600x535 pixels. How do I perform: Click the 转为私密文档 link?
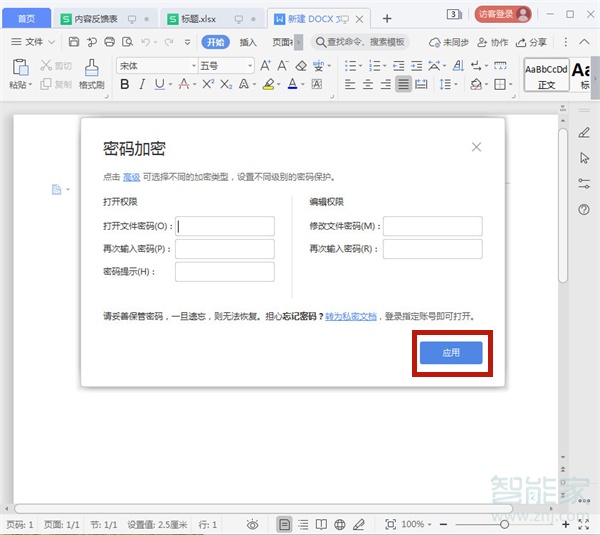351,316
